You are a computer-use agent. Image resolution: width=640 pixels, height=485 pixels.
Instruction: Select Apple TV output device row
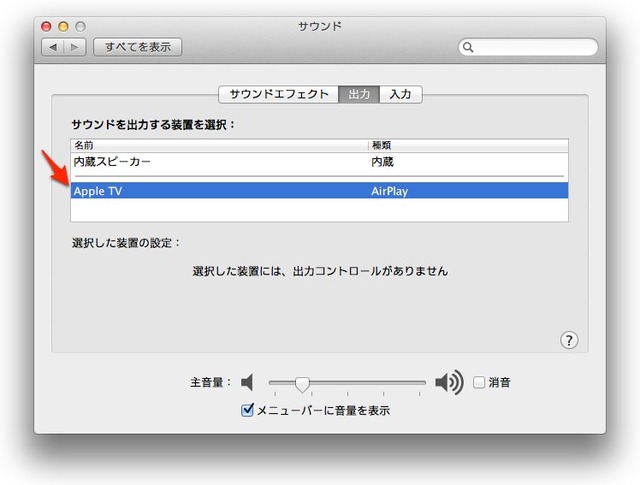tap(319, 191)
